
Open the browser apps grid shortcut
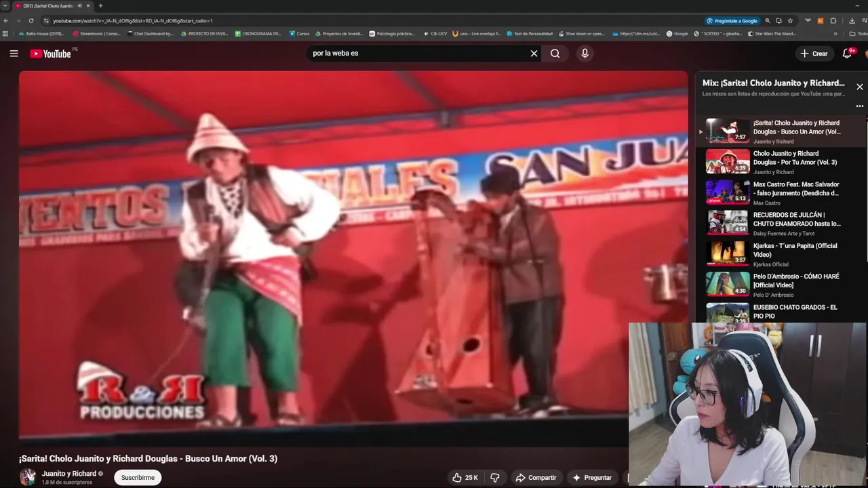click(5, 33)
